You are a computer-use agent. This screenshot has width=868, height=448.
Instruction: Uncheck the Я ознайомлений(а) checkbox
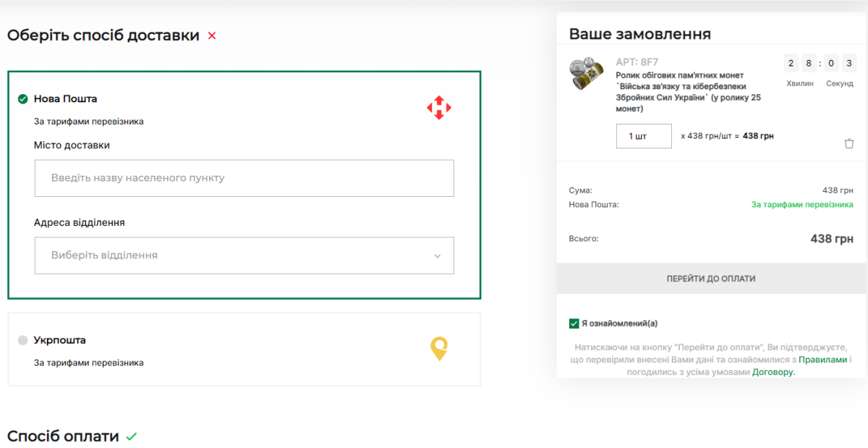pyautogui.click(x=574, y=324)
